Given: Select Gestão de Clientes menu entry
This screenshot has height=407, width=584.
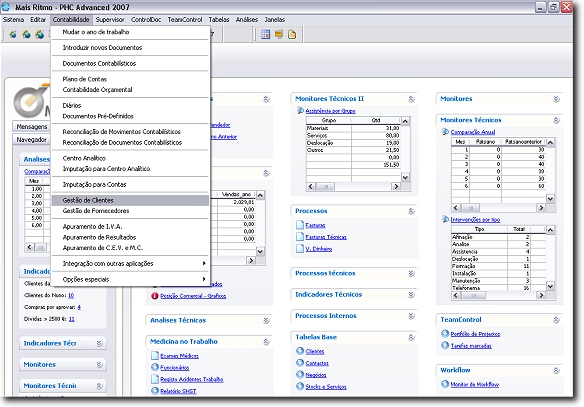Looking at the screenshot, I should (x=130, y=200).
